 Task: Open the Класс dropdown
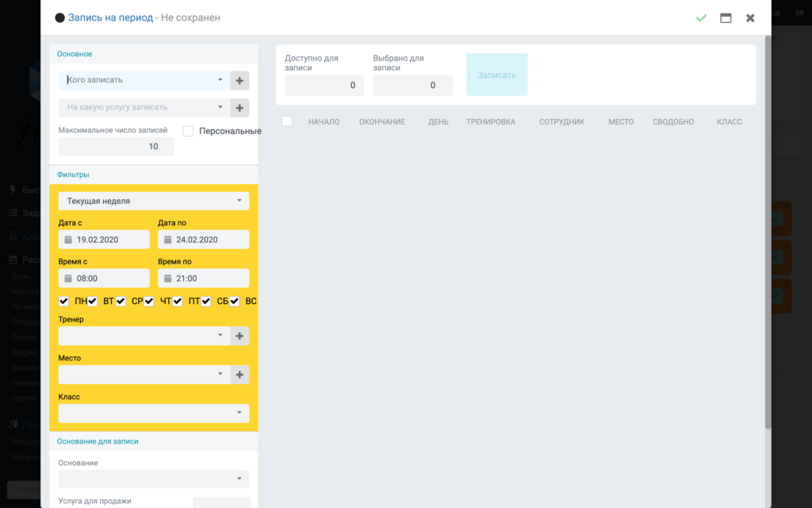pos(154,413)
